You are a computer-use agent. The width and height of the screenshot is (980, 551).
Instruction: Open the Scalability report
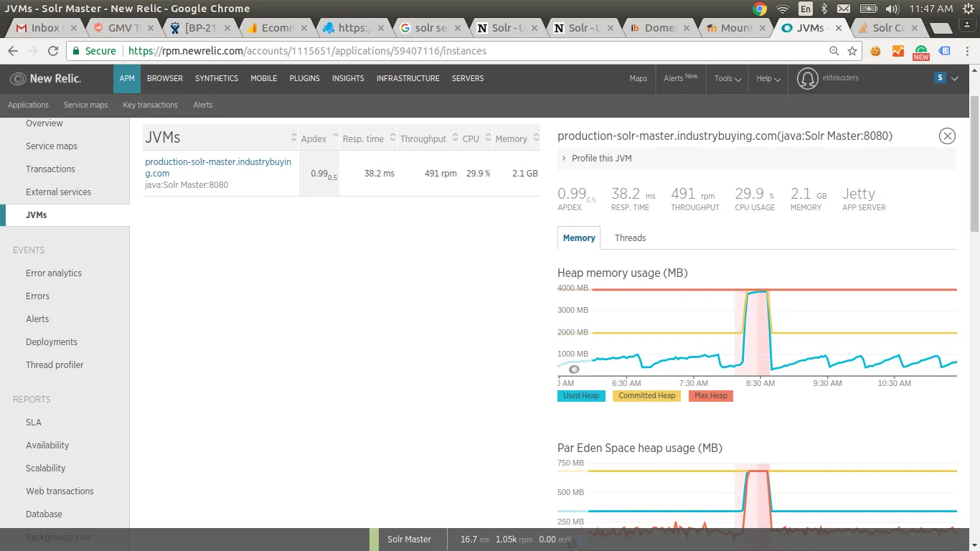[46, 468]
